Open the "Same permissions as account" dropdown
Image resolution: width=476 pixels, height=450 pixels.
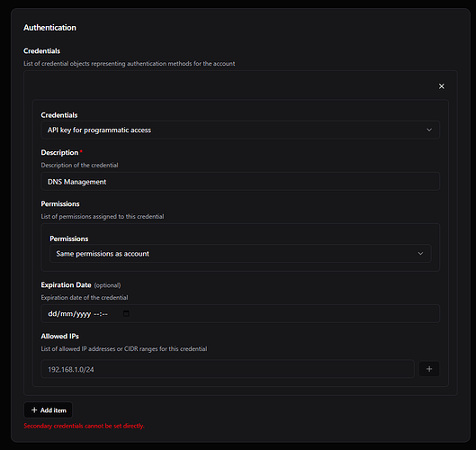click(x=240, y=253)
